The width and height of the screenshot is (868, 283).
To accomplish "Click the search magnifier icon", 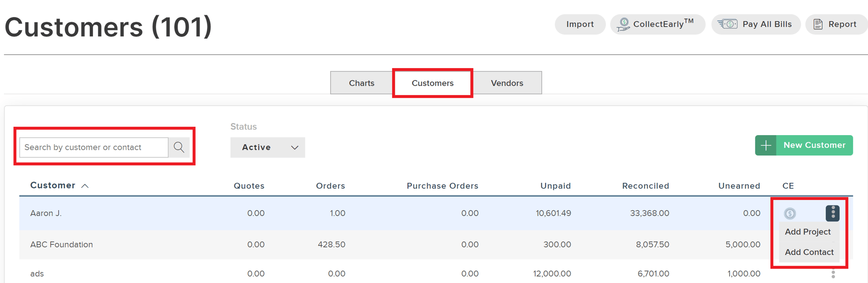I will coord(179,147).
